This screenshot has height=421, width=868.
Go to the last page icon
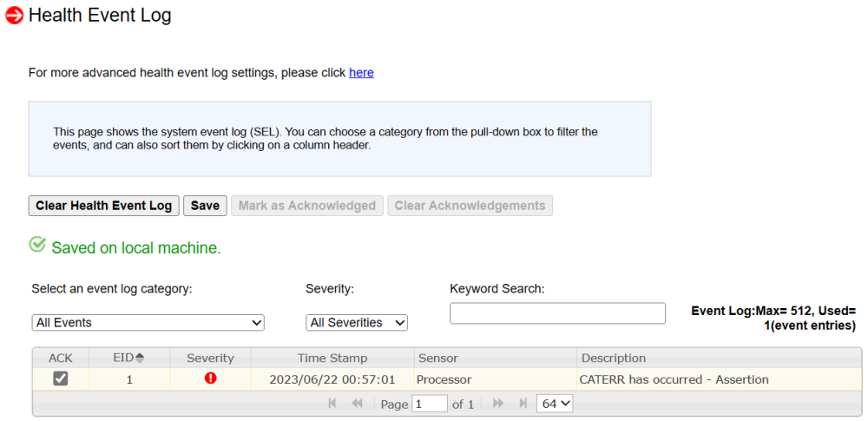pos(523,404)
